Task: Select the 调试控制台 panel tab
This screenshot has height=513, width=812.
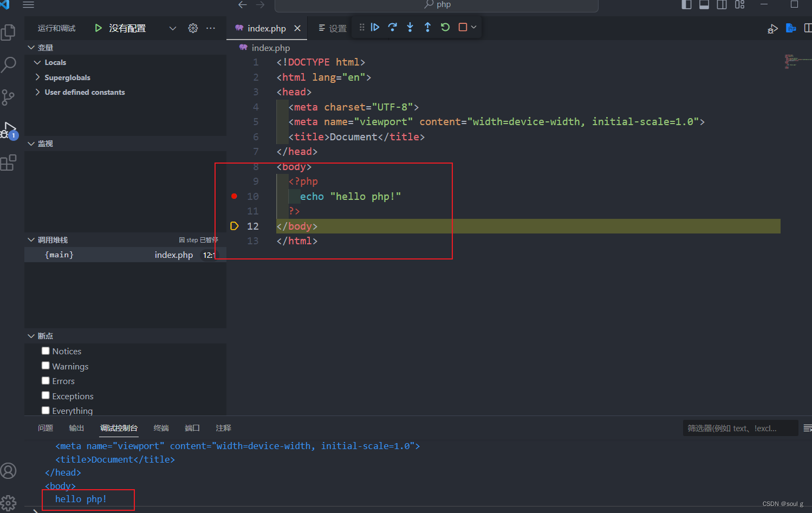Action: tap(119, 428)
